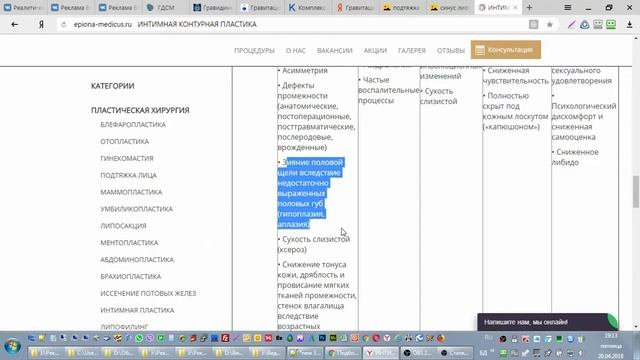Open the БРАХИОПЛАСТИКА link
Image resolution: width=640 pixels, height=360 pixels.
pos(131,276)
